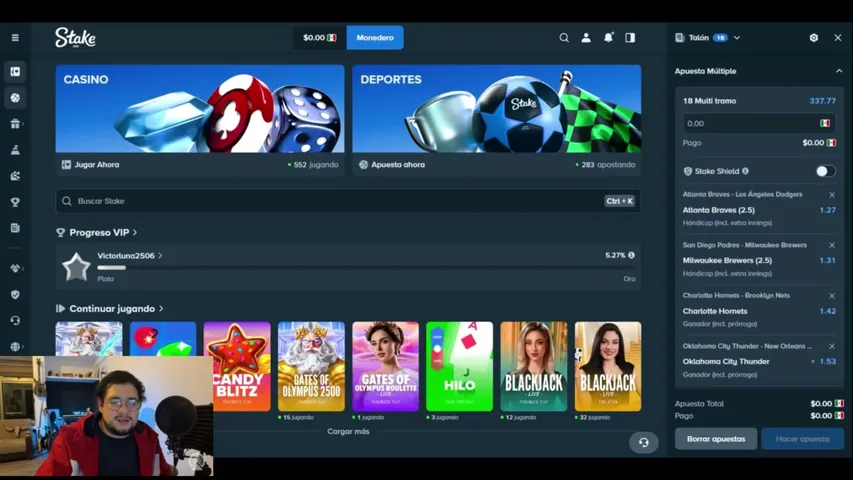Click Charlotte Hornets selection text

715,311
